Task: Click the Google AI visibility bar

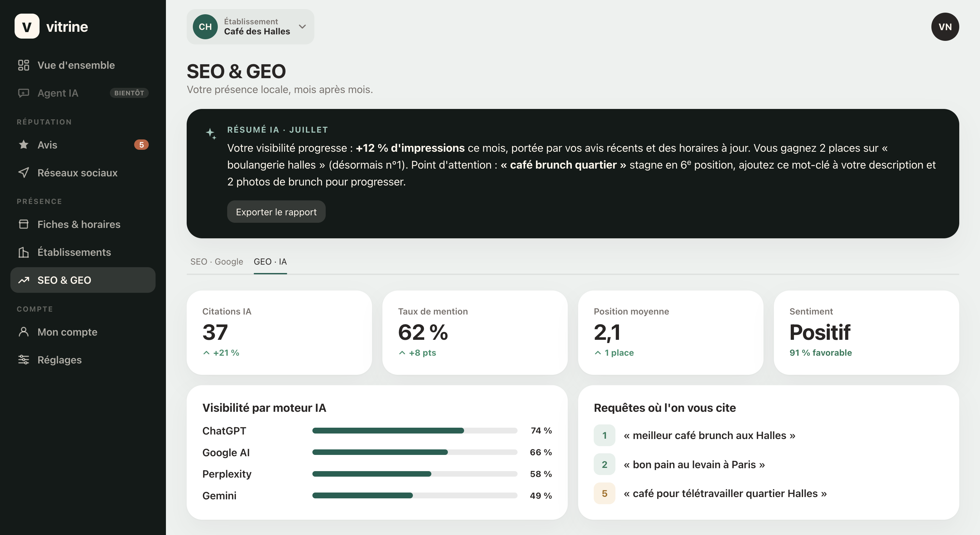Action: point(415,452)
